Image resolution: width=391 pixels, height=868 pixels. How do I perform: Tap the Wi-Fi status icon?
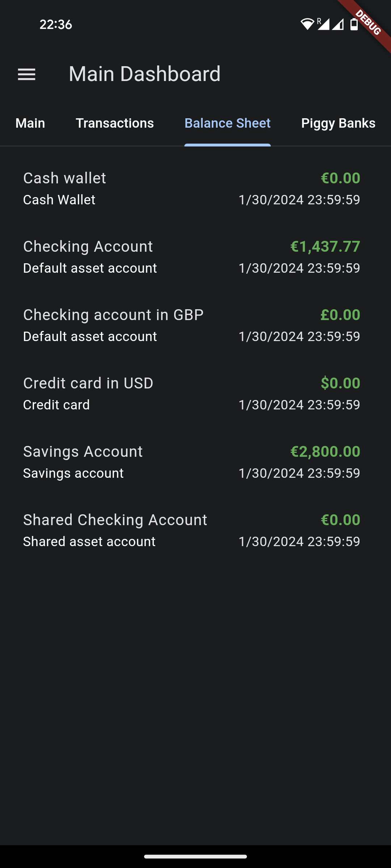click(307, 24)
